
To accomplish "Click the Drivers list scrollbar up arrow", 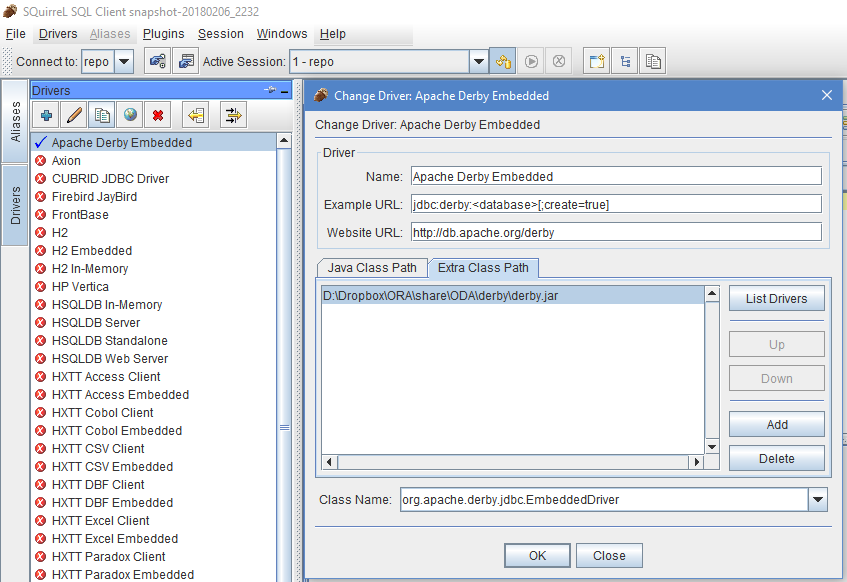I will [284, 141].
